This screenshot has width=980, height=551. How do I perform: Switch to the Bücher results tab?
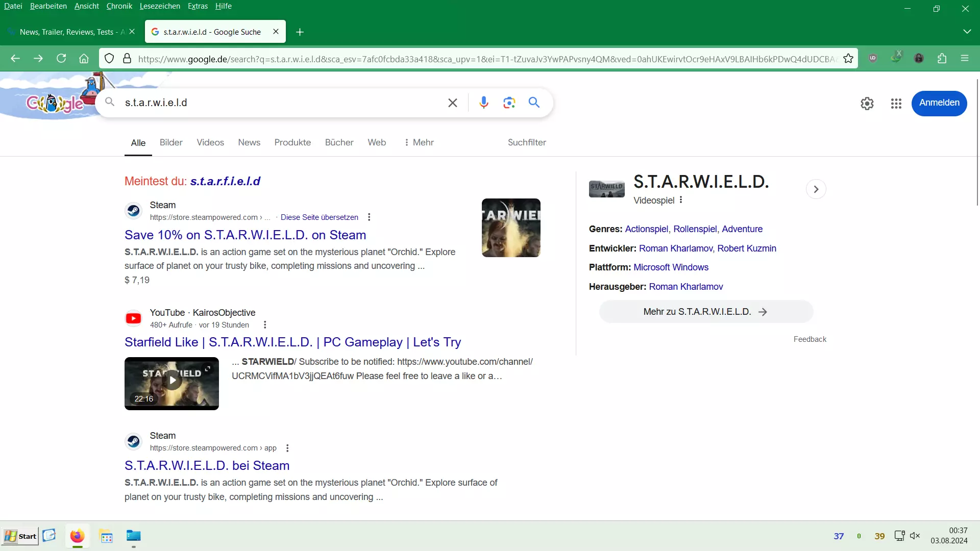(x=339, y=142)
